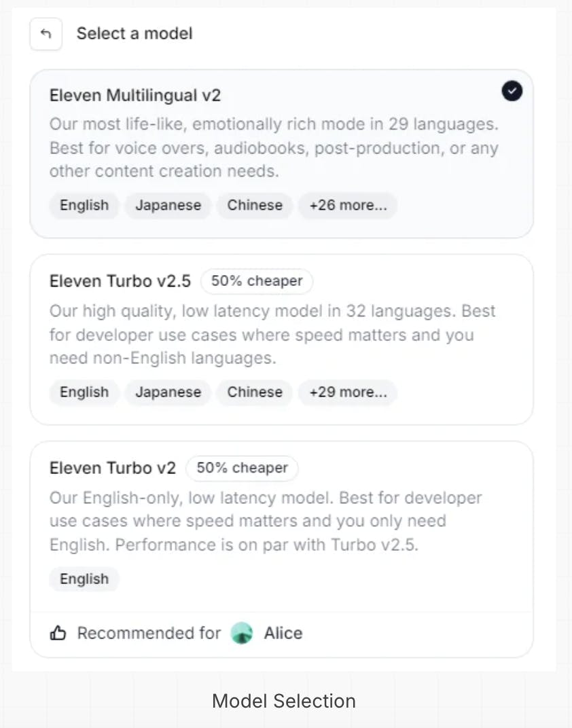
Task: Click the Japanese tag under Multilingual v2
Action: 168,206
